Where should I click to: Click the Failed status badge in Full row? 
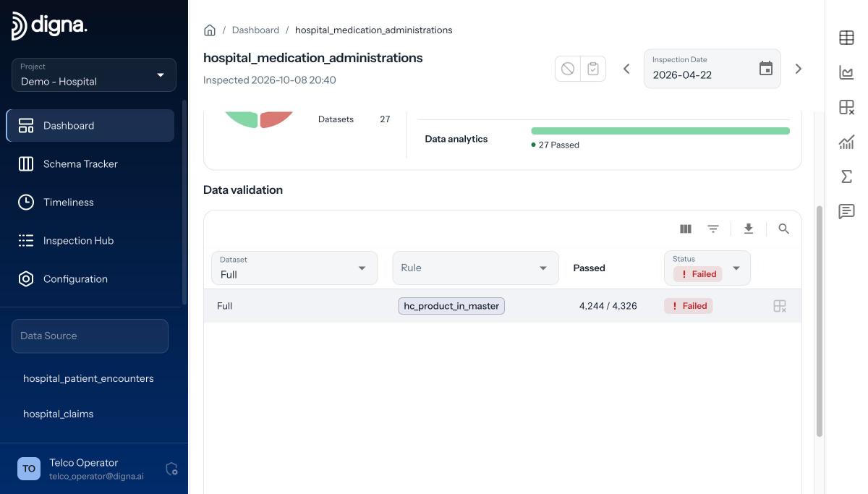tap(688, 306)
